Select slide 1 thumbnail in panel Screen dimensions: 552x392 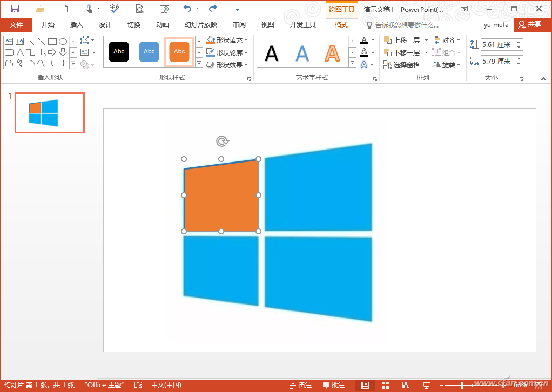point(50,113)
